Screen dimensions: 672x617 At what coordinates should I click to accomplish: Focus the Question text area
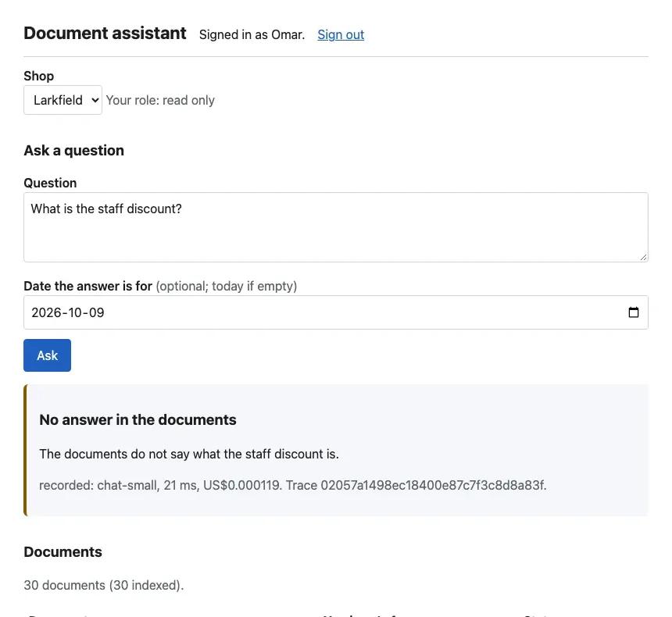pos(335,227)
